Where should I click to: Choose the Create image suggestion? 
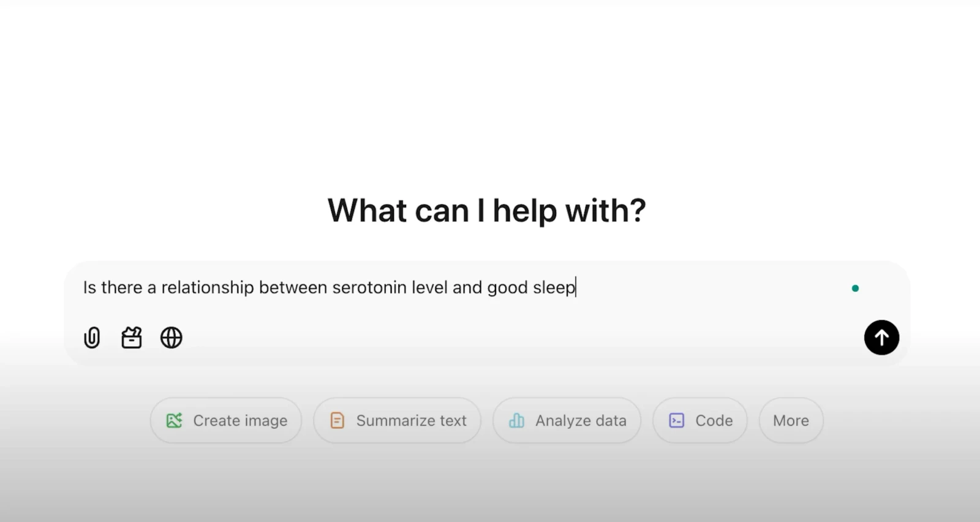(226, 420)
